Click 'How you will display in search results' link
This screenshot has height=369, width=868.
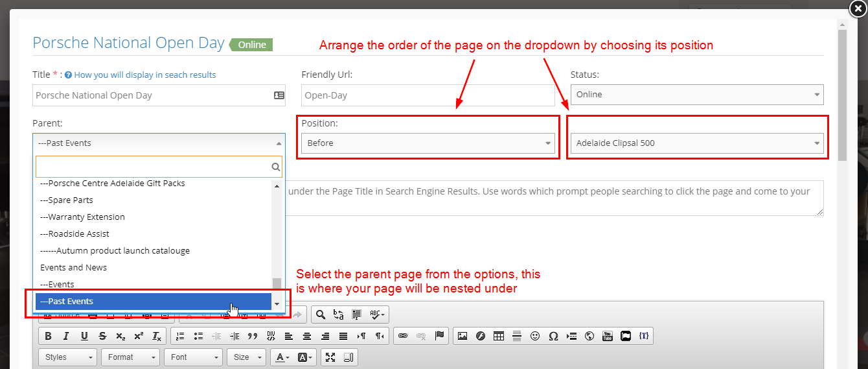[144, 75]
